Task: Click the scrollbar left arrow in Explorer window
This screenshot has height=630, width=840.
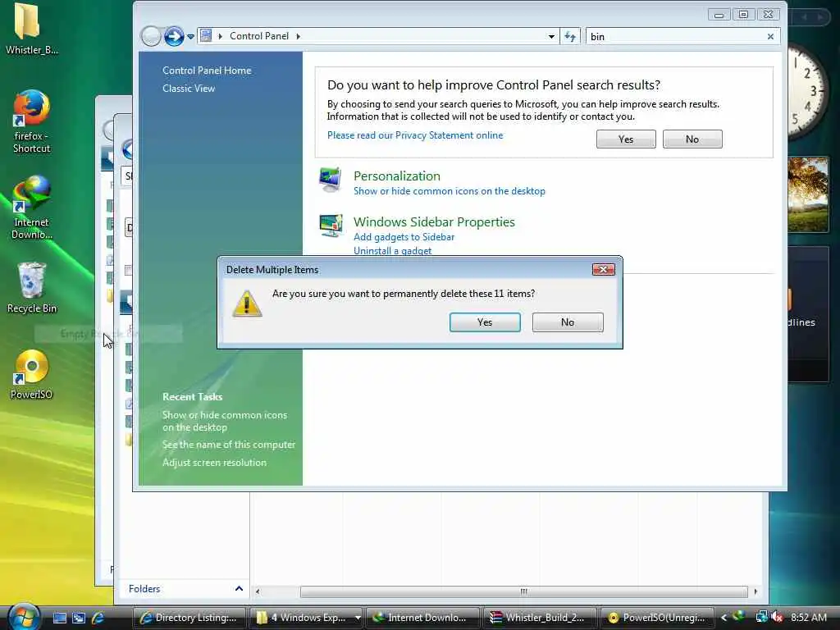Action: pyautogui.click(x=258, y=591)
